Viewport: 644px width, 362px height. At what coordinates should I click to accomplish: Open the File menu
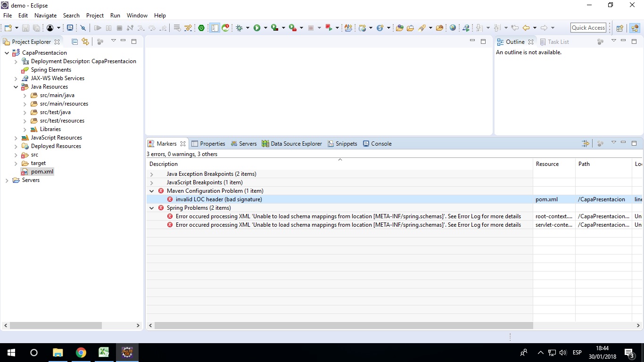pyautogui.click(x=8, y=16)
